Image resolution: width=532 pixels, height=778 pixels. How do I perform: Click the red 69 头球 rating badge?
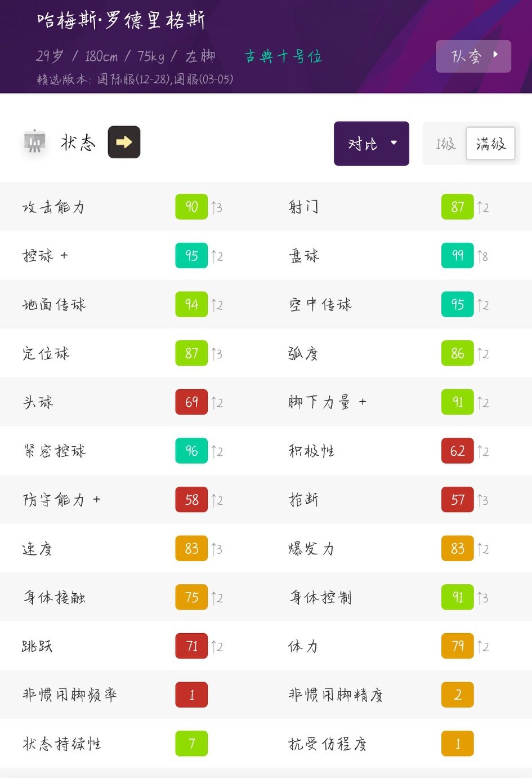tap(191, 402)
